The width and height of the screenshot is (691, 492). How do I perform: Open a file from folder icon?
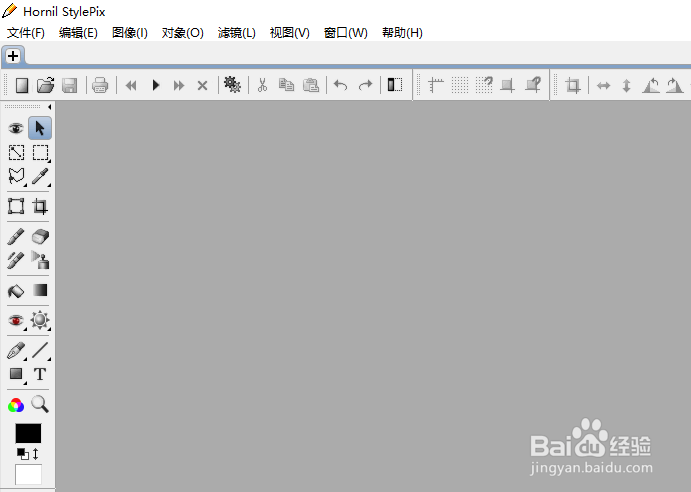(45, 85)
